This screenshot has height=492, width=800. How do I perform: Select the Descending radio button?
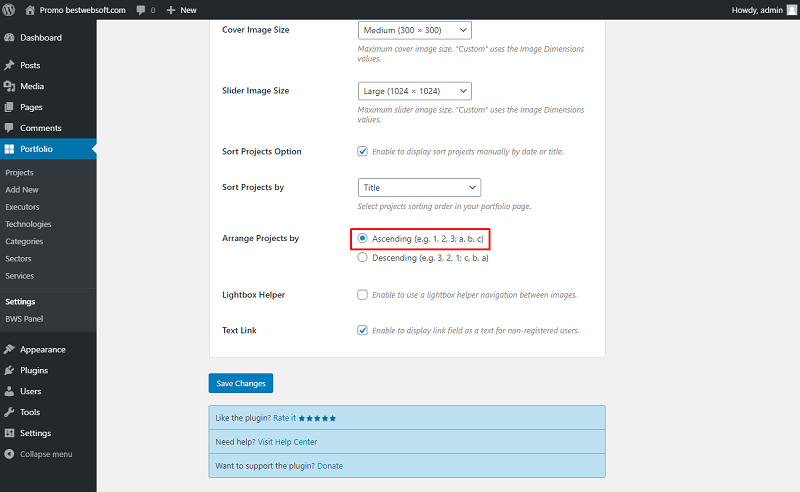click(362, 257)
